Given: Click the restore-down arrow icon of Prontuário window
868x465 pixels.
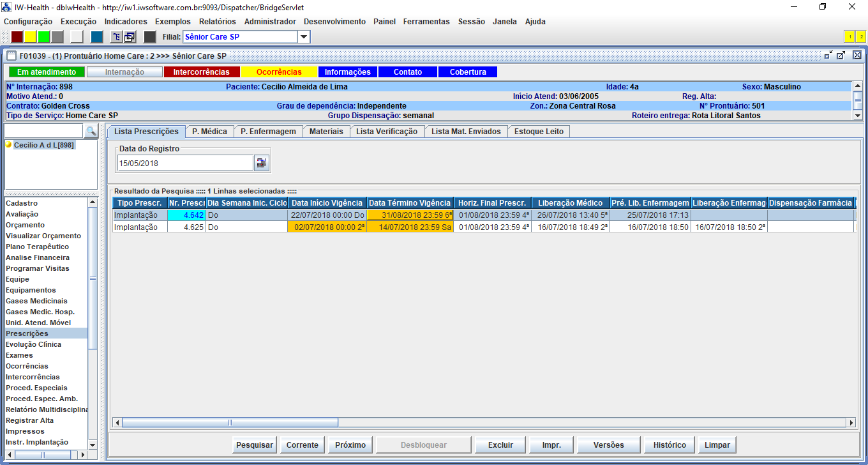Looking at the screenshot, I should [828, 56].
